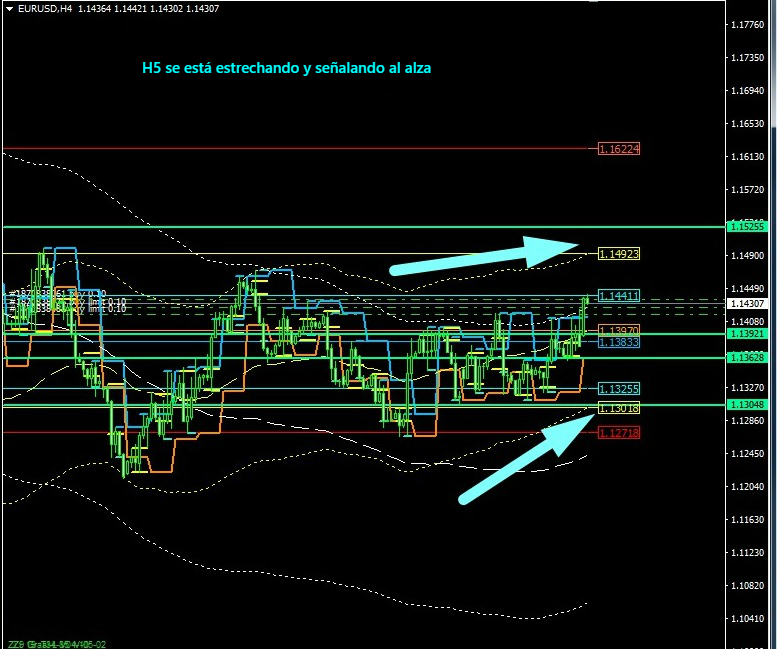777x649 pixels.
Task: Click the triangle icon beside EURUSD,H4
Action: pyautogui.click(x=9, y=8)
